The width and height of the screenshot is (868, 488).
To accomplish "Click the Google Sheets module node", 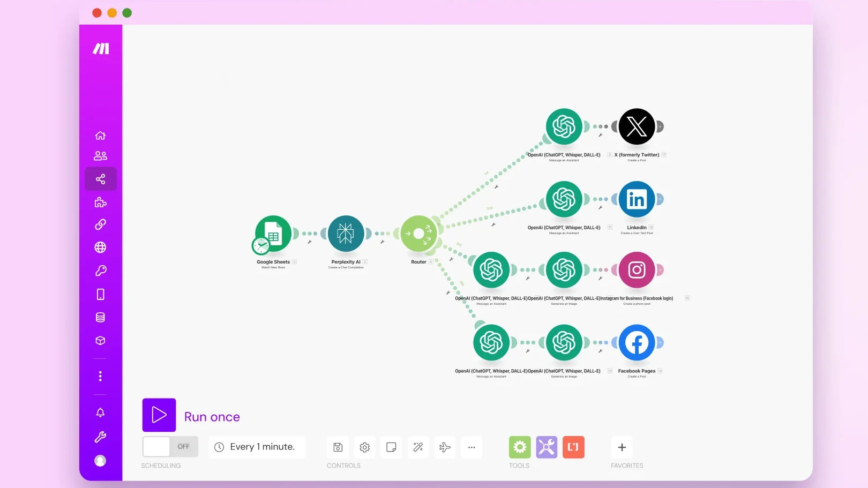I will point(273,234).
